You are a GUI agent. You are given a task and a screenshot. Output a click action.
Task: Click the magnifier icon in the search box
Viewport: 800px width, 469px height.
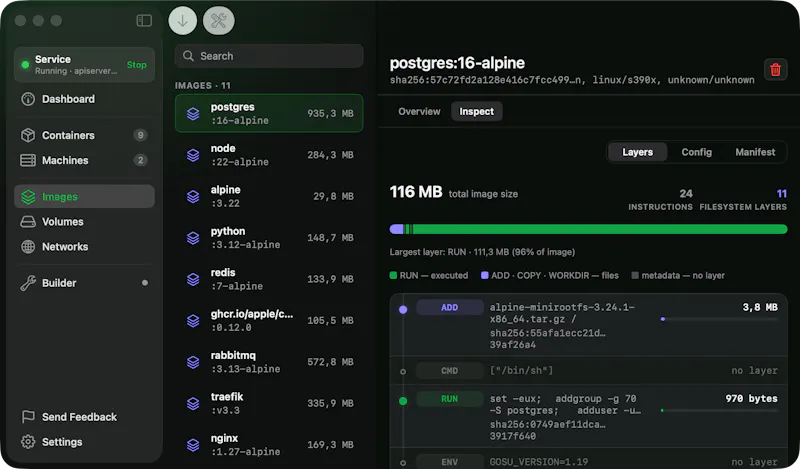click(188, 56)
